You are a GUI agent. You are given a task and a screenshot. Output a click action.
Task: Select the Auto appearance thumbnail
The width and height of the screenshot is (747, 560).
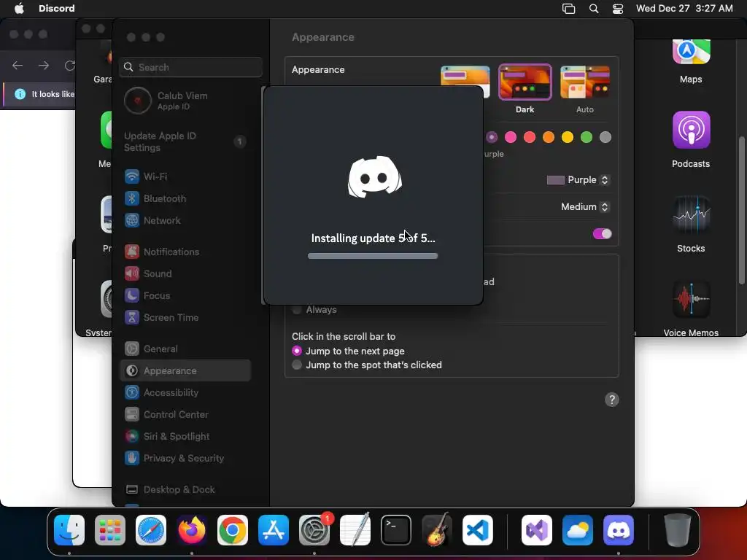pos(585,82)
